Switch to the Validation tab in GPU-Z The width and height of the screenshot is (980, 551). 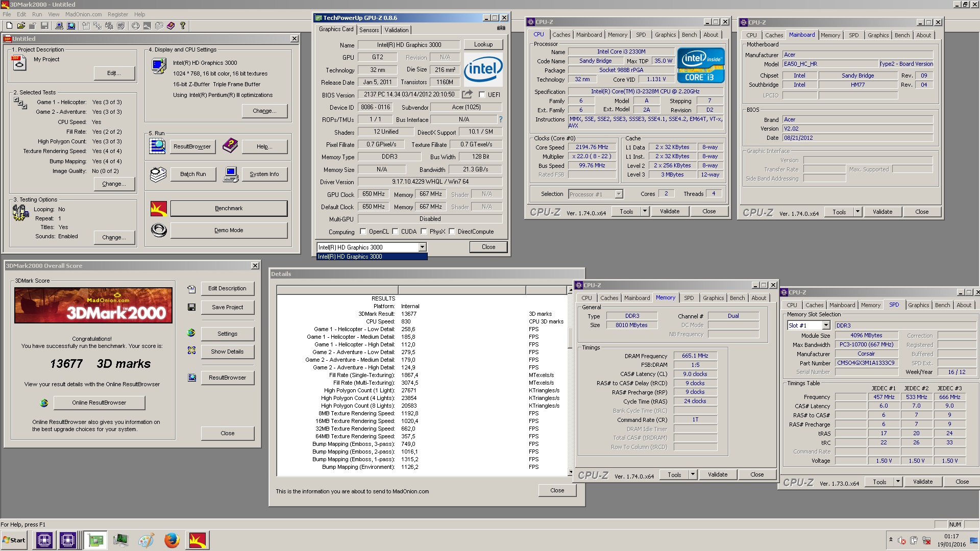(x=397, y=30)
